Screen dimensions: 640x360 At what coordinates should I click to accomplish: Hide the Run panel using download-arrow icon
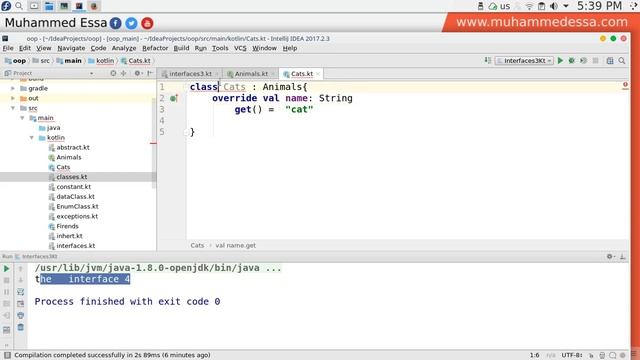[622, 256]
